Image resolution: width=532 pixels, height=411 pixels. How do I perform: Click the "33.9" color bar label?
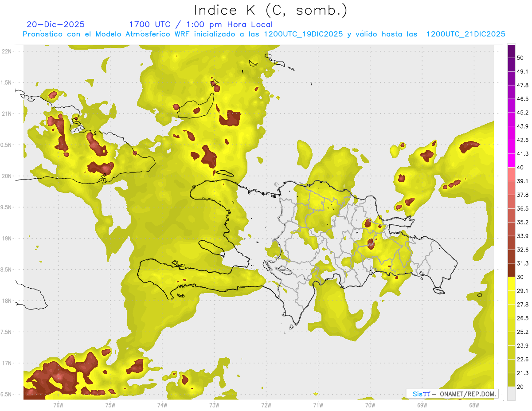pyautogui.click(x=523, y=236)
